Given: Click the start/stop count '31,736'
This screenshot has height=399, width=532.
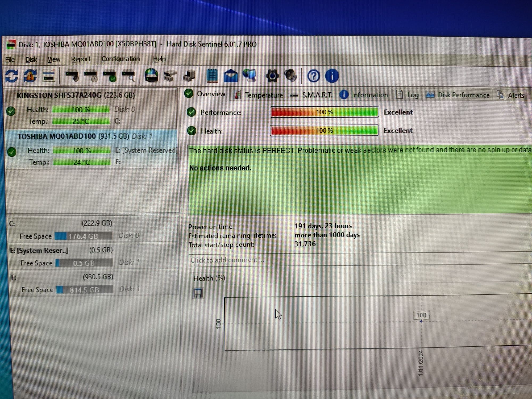Looking at the screenshot, I should [x=305, y=244].
